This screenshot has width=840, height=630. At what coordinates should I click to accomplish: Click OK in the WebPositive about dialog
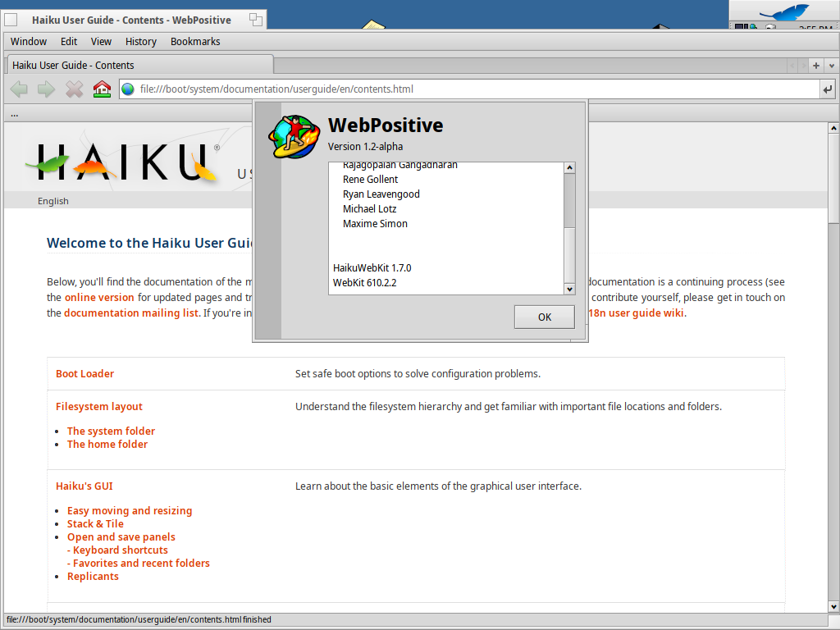click(545, 317)
